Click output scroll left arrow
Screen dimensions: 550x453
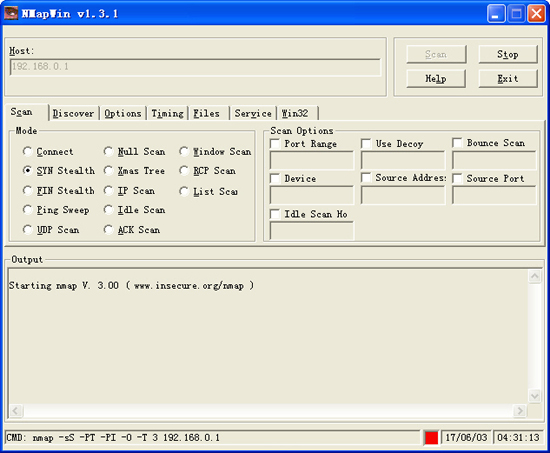coord(16,410)
